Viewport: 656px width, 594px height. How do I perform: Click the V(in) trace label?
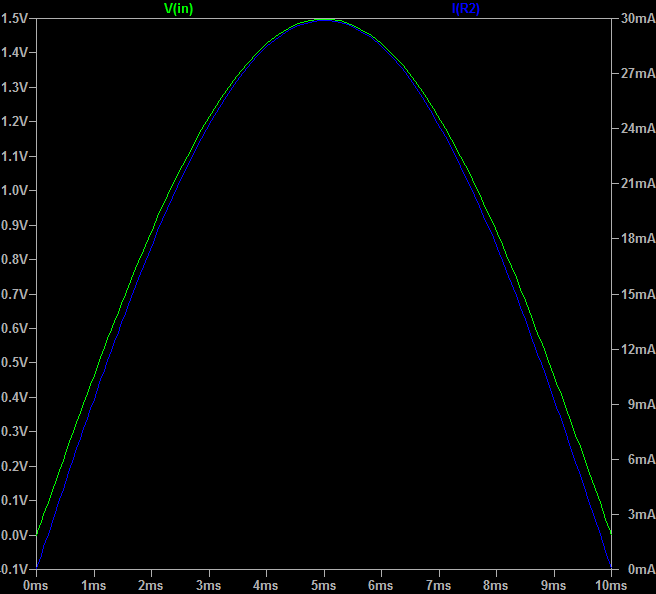178,8
